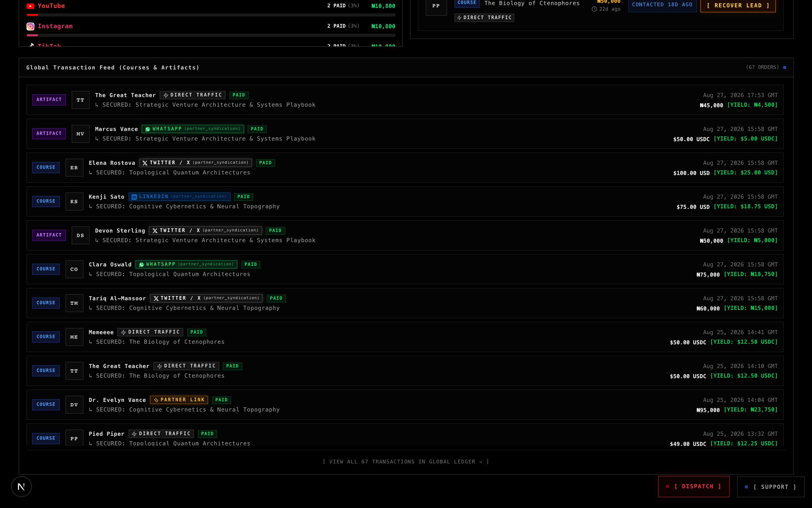812x508 pixels.
Task: Click the name 'Kenji Sato'
Action: 107,197
